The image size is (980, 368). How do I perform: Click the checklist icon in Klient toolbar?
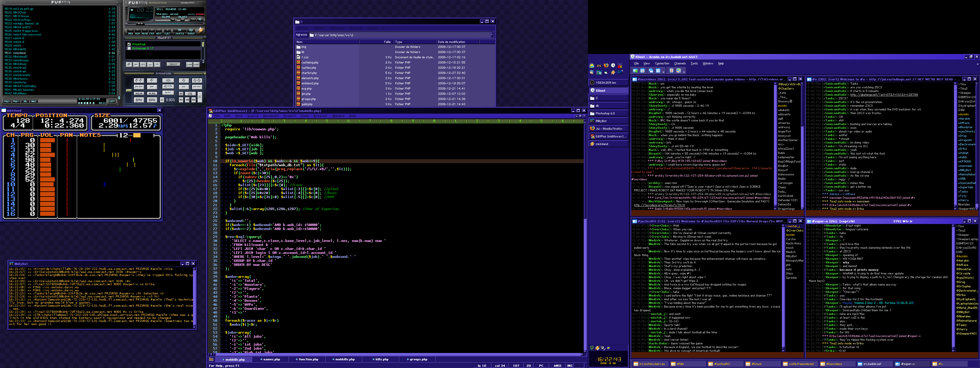click(x=672, y=71)
